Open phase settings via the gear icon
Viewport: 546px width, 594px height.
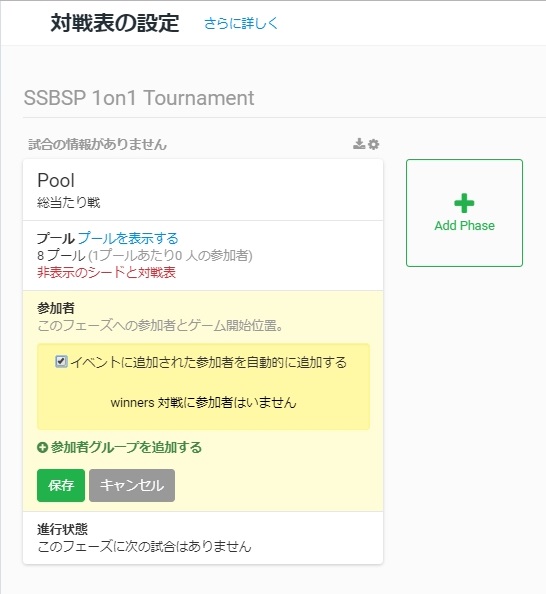374,144
